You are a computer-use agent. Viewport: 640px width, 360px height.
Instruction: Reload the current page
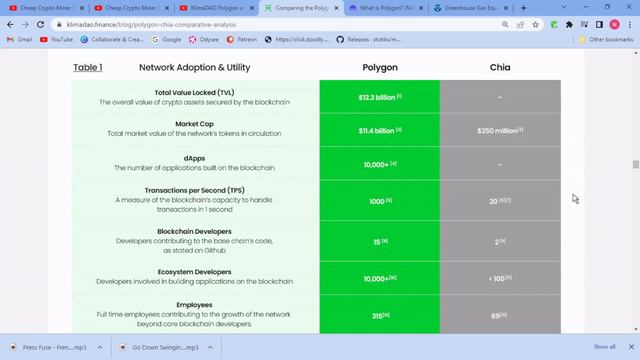[x=40, y=24]
